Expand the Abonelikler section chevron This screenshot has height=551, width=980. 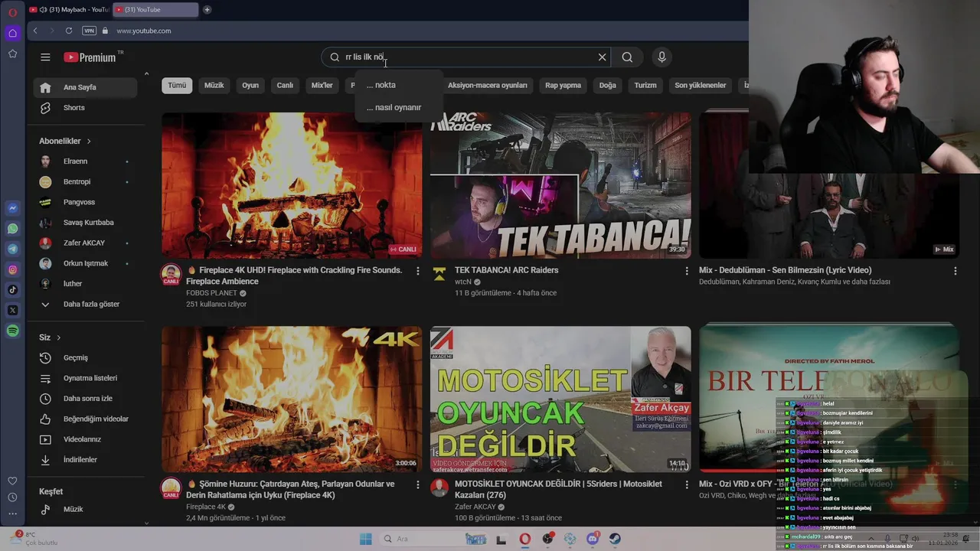[89, 142]
